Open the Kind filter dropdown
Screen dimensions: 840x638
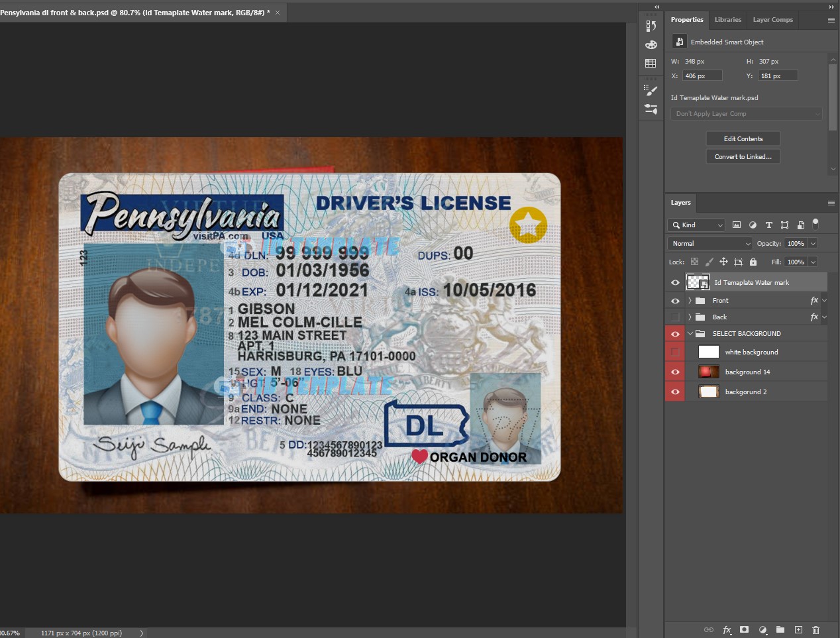pyautogui.click(x=696, y=225)
